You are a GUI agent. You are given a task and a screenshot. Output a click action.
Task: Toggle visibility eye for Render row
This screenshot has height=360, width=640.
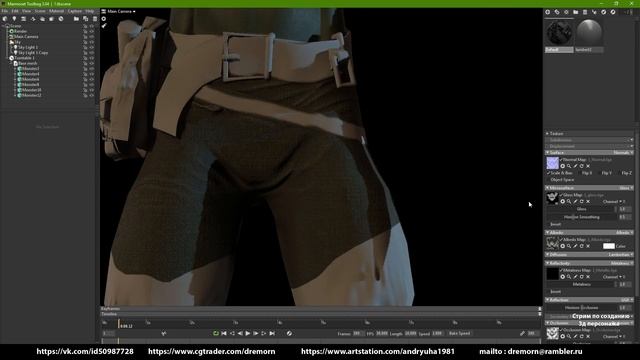coord(91,31)
